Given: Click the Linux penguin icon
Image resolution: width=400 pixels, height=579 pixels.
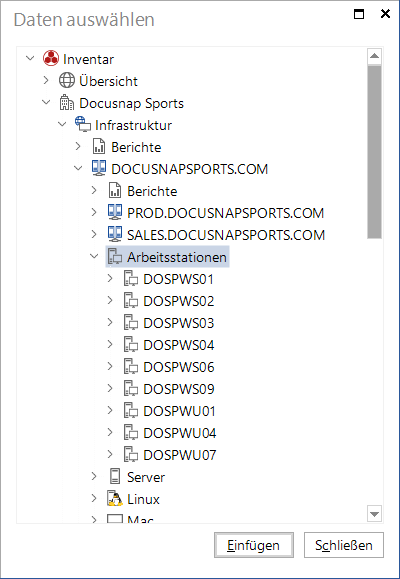Looking at the screenshot, I should (115, 499).
